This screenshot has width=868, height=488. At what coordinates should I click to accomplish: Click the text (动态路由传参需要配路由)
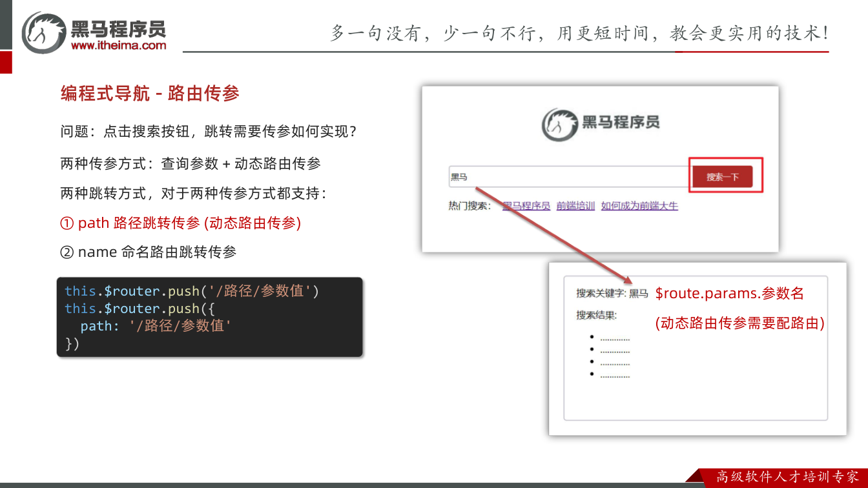coord(740,323)
